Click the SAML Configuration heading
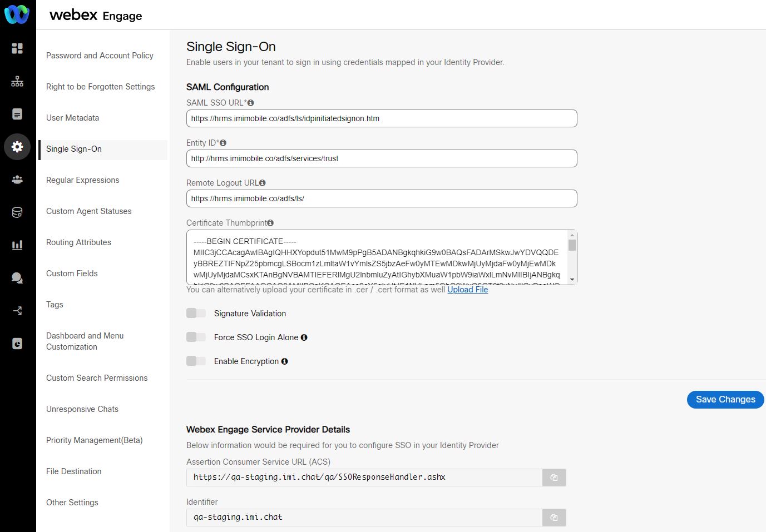 click(228, 87)
